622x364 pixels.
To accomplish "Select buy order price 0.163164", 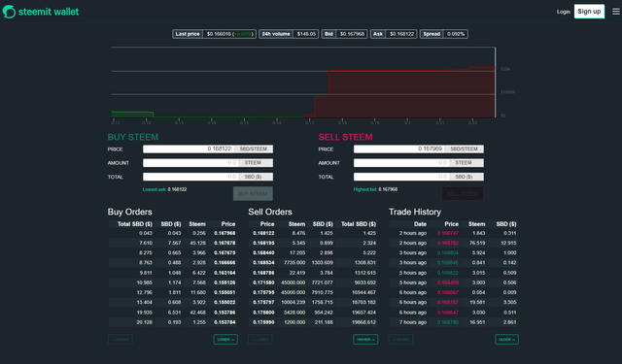I will (x=225, y=273).
